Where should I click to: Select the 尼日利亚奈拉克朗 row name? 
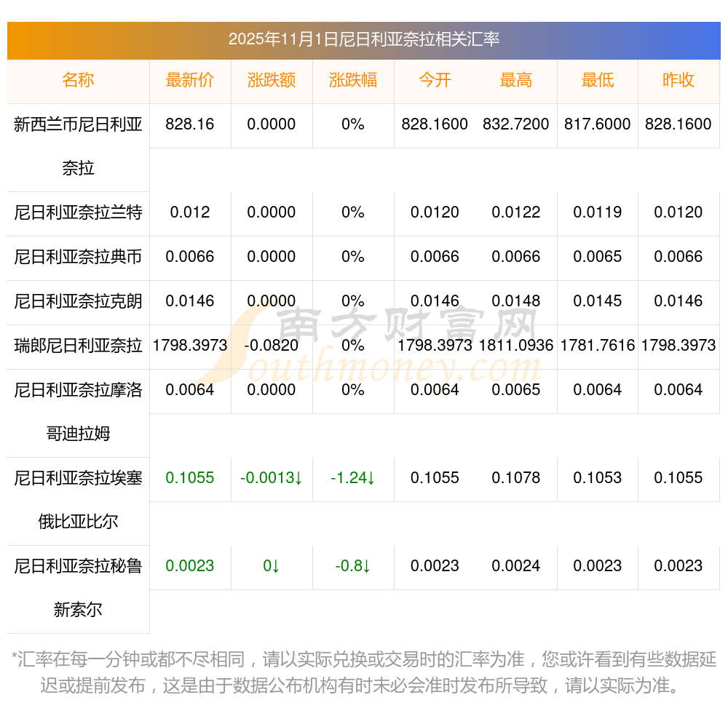pos(78,301)
